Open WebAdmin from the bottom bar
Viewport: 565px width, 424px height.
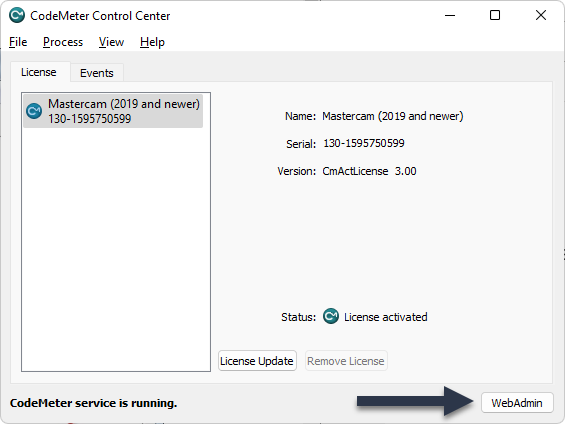click(517, 403)
